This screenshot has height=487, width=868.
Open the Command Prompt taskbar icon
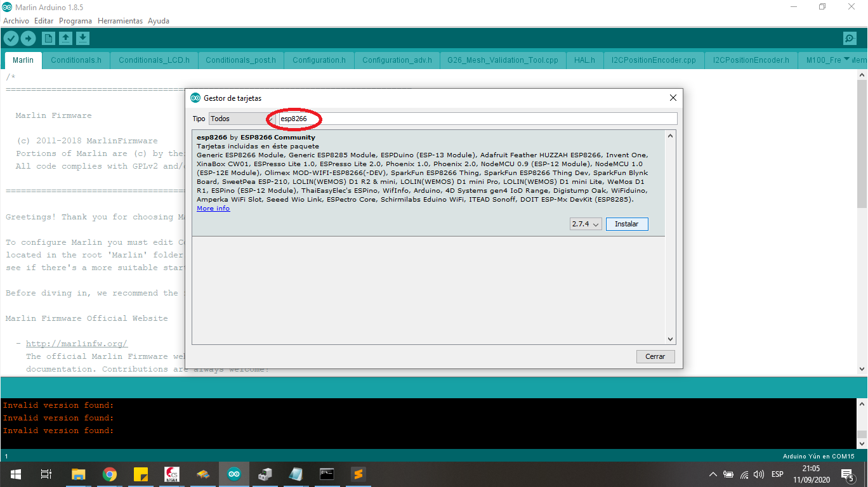[x=327, y=474]
